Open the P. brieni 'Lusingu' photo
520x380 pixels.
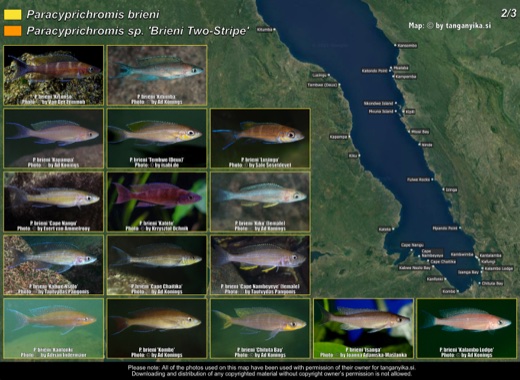tap(260, 138)
